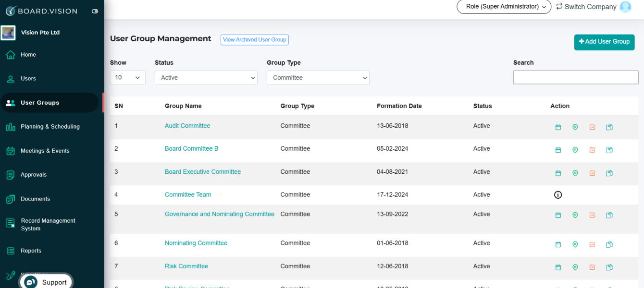Open the Group Type filter dropdown

[318, 78]
